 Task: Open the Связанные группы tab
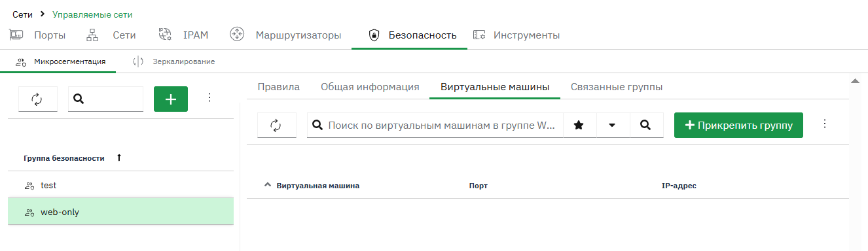click(617, 87)
